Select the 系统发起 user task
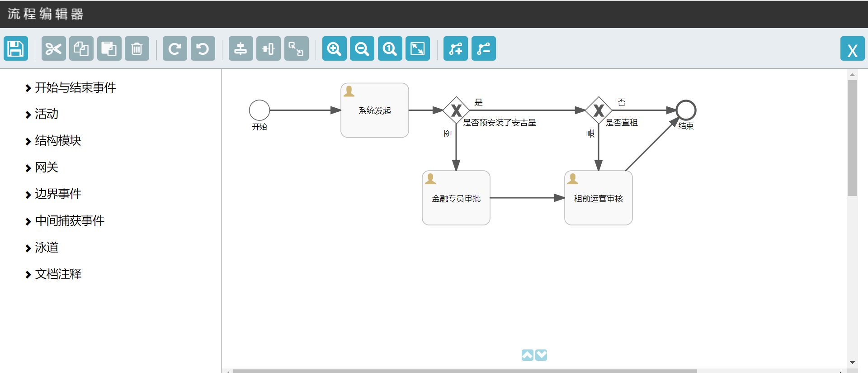 [x=375, y=110]
